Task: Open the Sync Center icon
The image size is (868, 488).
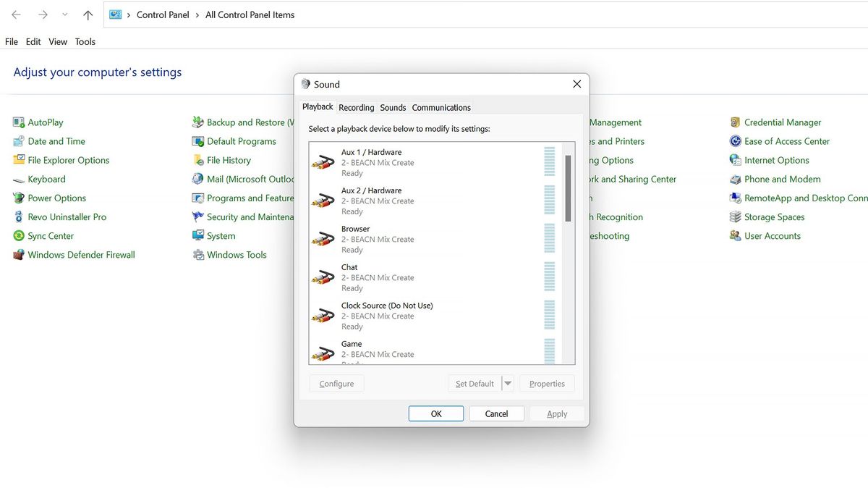Action: pyautogui.click(x=19, y=236)
